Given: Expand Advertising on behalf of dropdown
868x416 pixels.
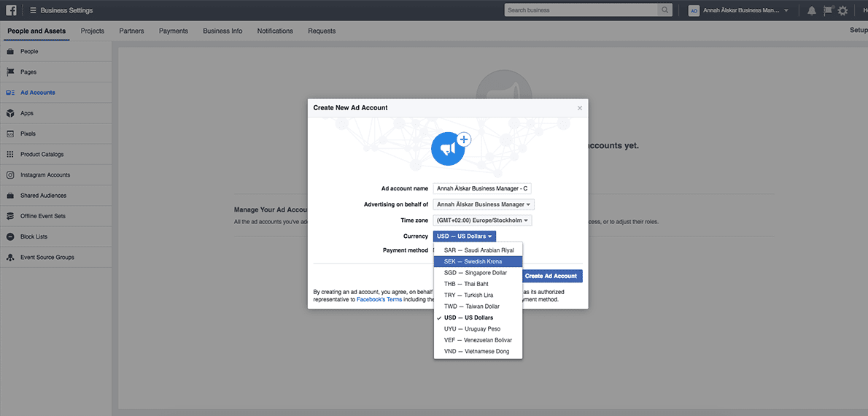Looking at the screenshot, I should click(484, 204).
